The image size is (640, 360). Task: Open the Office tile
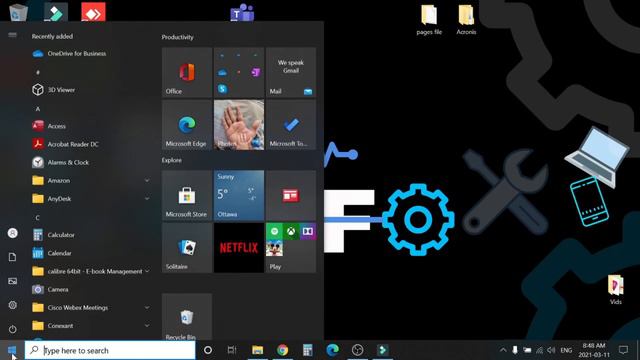point(187,72)
